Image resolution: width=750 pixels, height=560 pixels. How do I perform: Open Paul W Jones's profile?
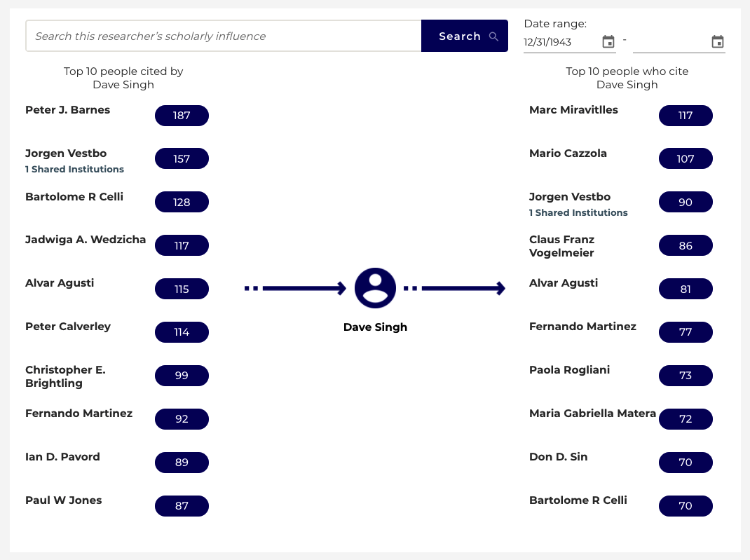64,500
